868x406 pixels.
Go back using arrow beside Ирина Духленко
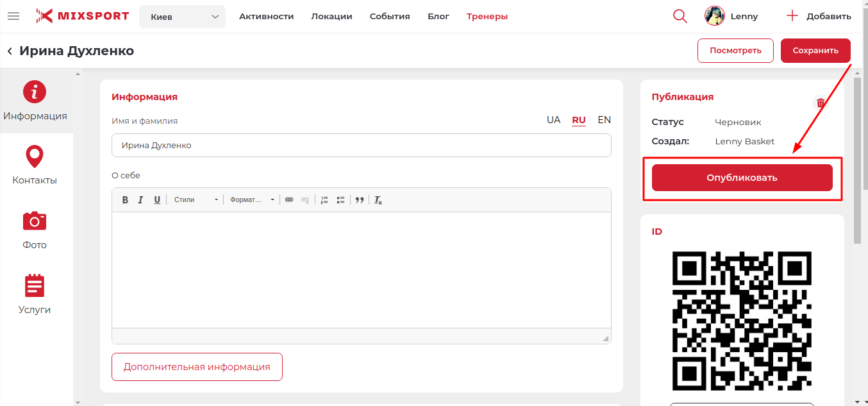(x=10, y=51)
